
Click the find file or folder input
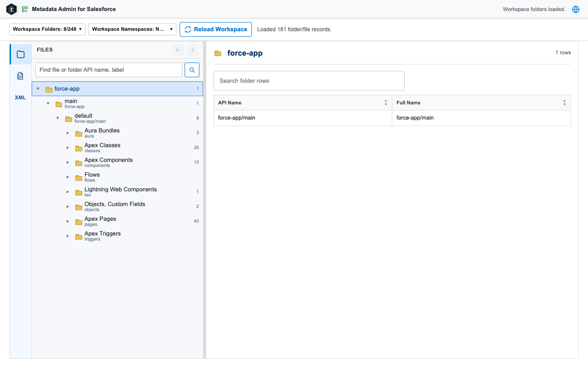click(109, 70)
